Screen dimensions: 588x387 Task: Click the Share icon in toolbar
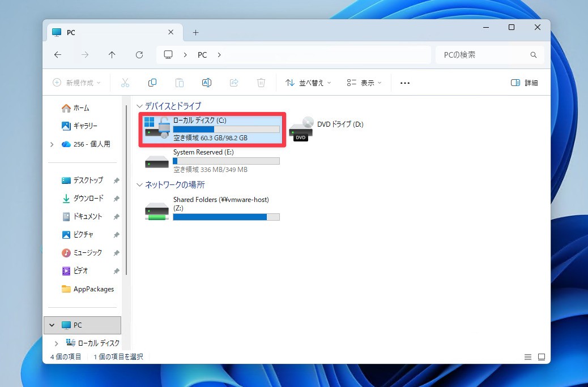[234, 83]
